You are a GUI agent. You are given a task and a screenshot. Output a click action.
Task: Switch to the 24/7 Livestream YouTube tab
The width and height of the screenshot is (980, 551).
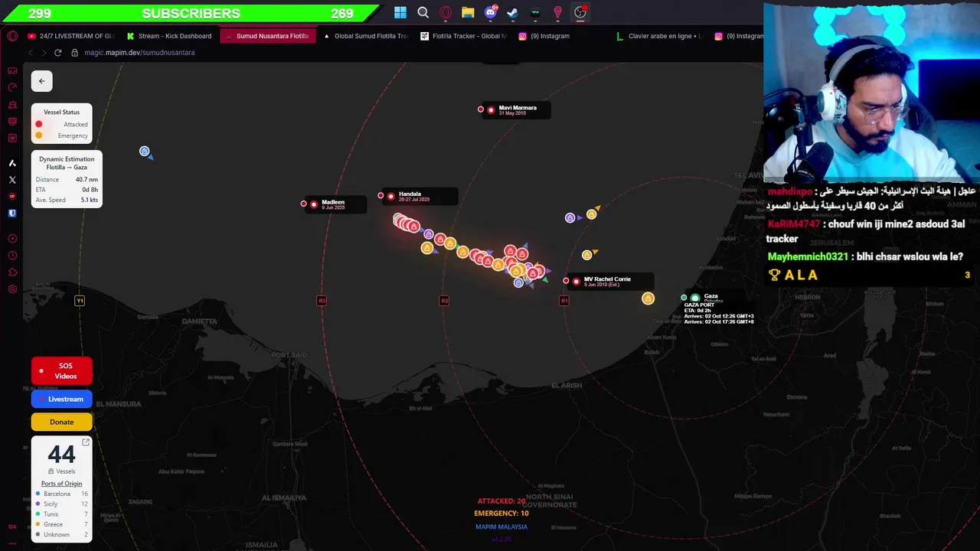[70, 36]
